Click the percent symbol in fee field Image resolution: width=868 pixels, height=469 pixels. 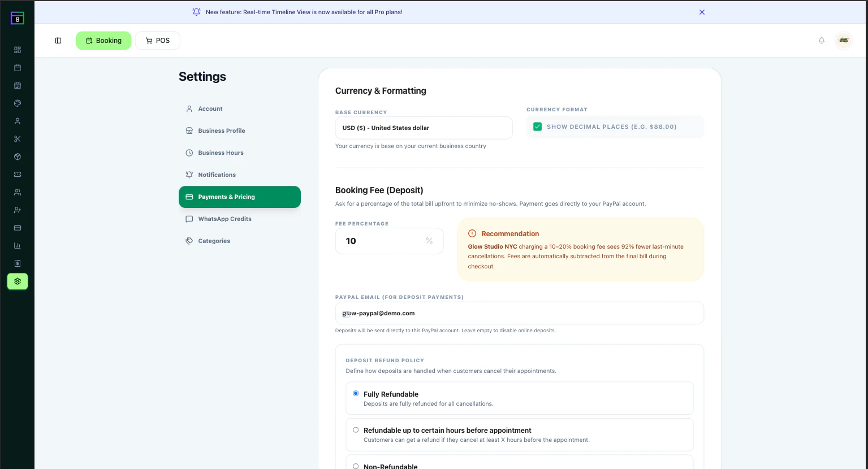click(429, 241)
